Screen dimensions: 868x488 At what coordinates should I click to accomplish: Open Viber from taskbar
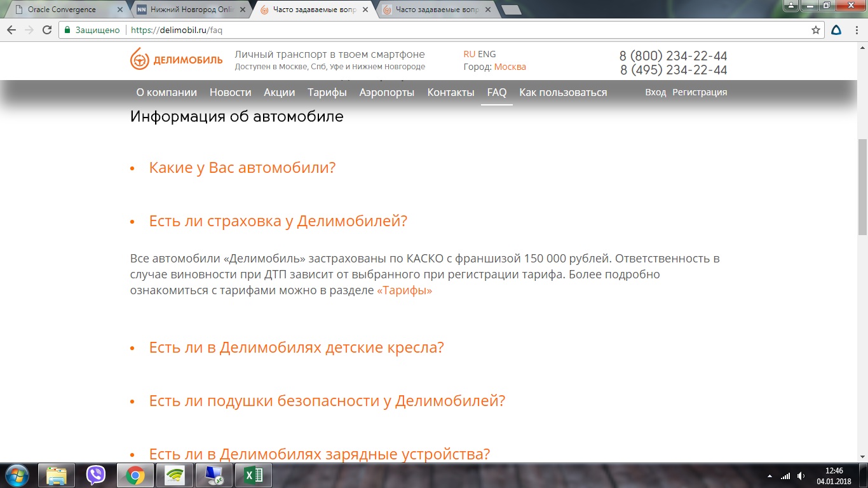[95, 475]
